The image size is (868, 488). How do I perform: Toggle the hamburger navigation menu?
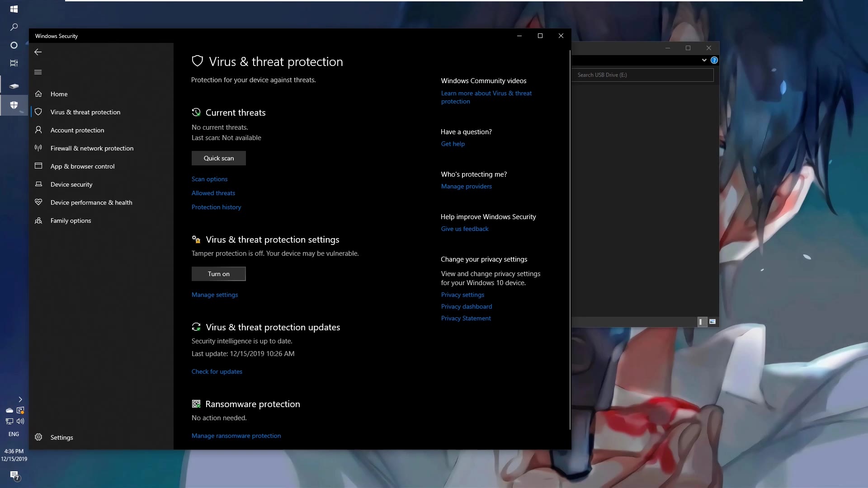click(38, 72)
